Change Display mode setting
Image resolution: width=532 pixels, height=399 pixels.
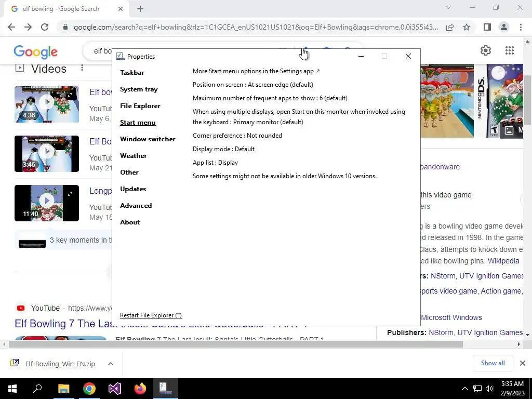click(x=223, y=149)
